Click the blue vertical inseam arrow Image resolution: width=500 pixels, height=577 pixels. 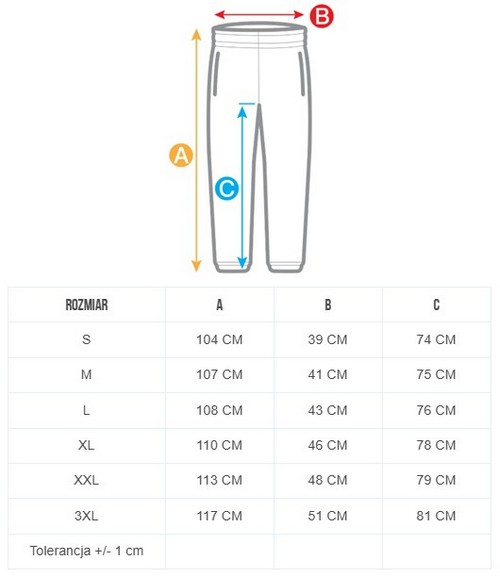(x=242, y=186)
